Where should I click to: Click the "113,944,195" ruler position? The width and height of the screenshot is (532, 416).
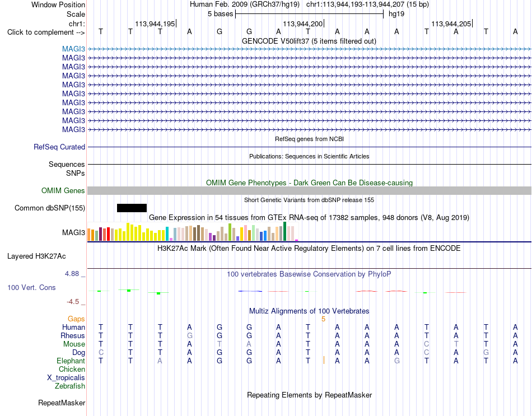(155, 24)
